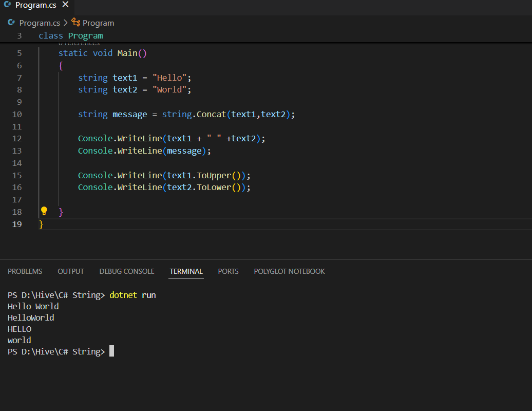Screen dimensions: 532x411
Task: Open the DEBUG CONSOLE panel tab
Action: coord(127,271)
